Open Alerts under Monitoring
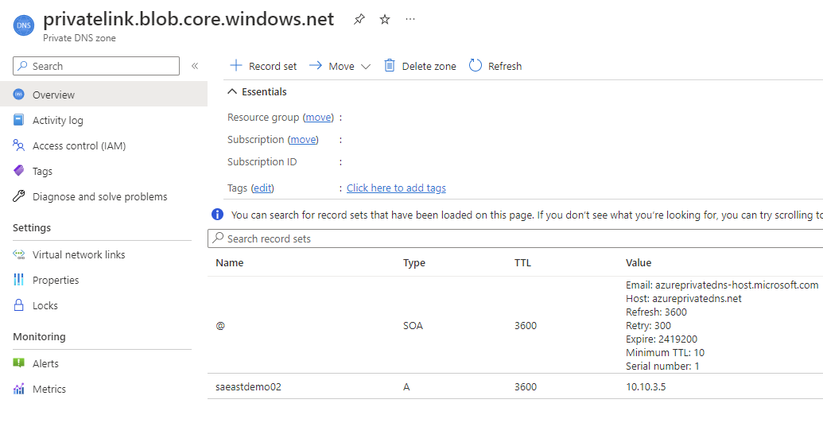The image size is (823, 434). tap(46, 363)
